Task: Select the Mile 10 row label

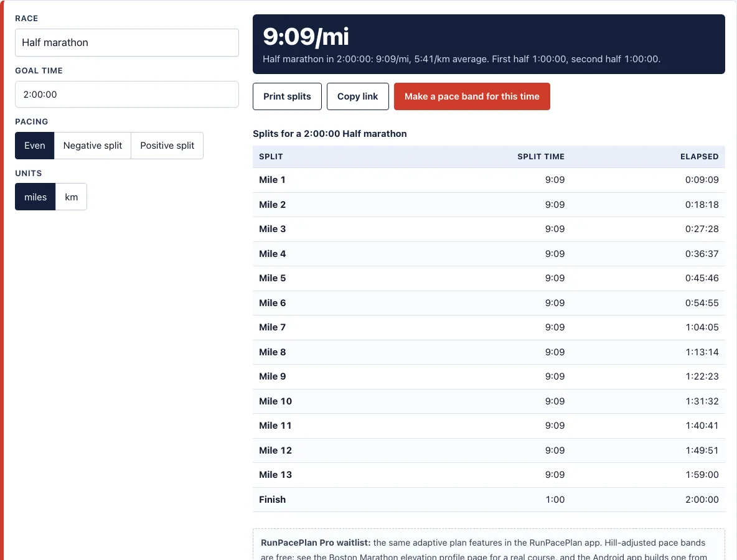Action: 275,401
